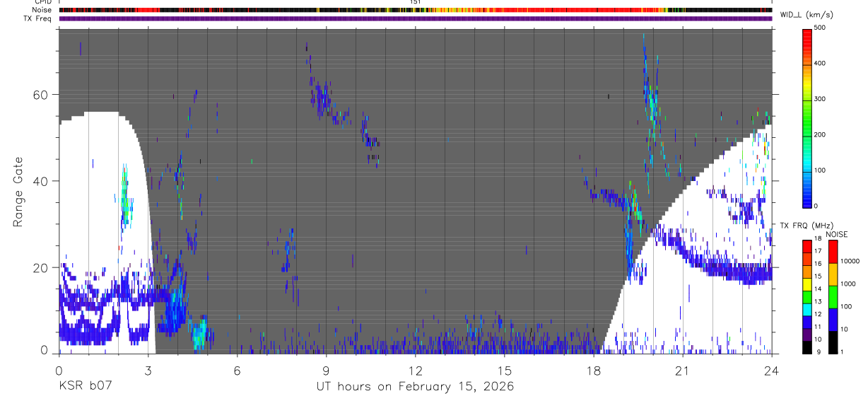Image resolution: width=868 pixels, height=401 pixels.
Task: Click the green NOISE legend segment
Action: 833,296
